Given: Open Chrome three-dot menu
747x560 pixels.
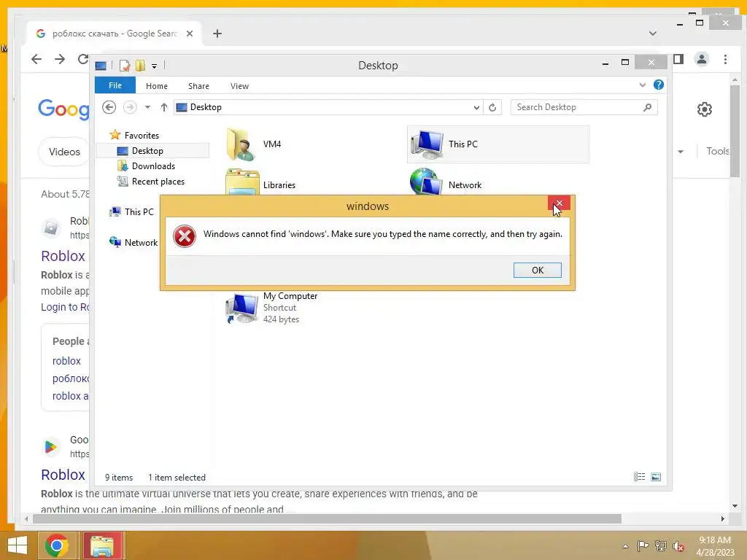Looking at the screenshot, I should pyautogui.click(x=725, y=59).
